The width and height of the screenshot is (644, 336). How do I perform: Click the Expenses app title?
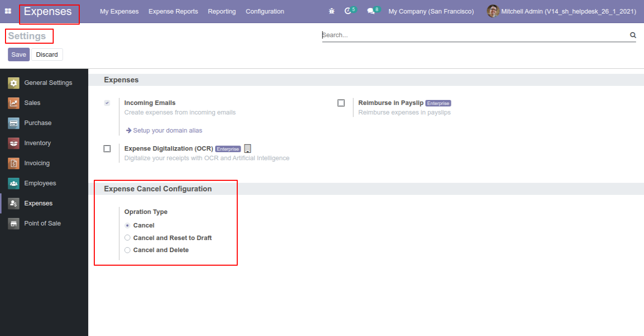(48, 11)
